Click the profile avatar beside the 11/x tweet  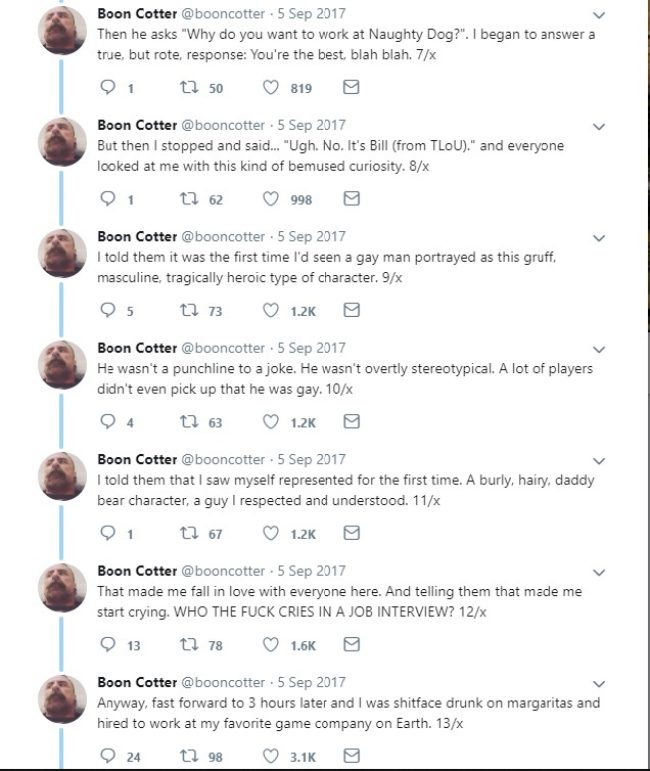(x=62, y=476)
